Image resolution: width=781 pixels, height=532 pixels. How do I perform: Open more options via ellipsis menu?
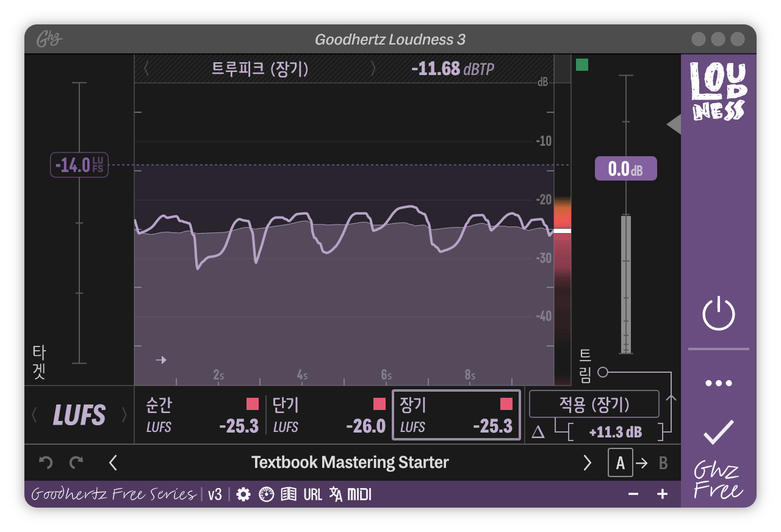click(x=719, y=383)
